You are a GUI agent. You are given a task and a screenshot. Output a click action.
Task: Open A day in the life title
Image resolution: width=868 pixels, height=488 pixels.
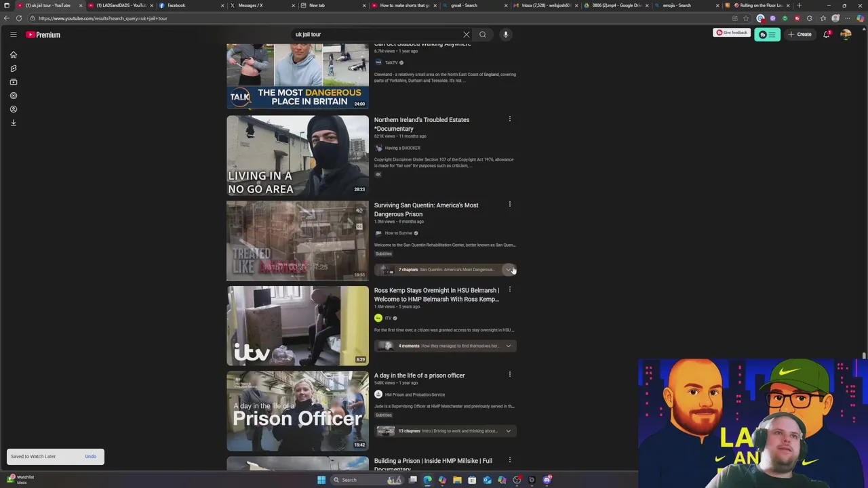tap(419, 375)
